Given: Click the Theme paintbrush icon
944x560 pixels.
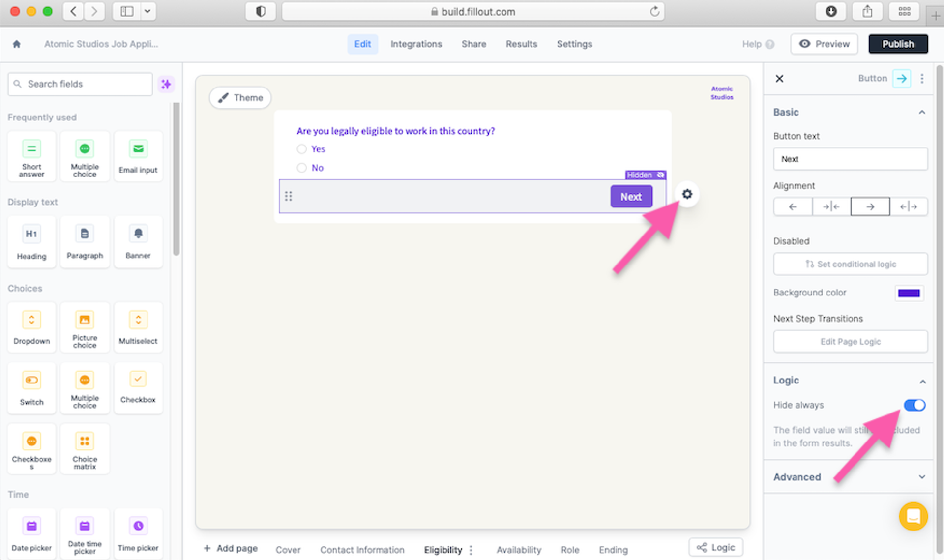Looking at the screenshot, I should click(x=225, y=97).
